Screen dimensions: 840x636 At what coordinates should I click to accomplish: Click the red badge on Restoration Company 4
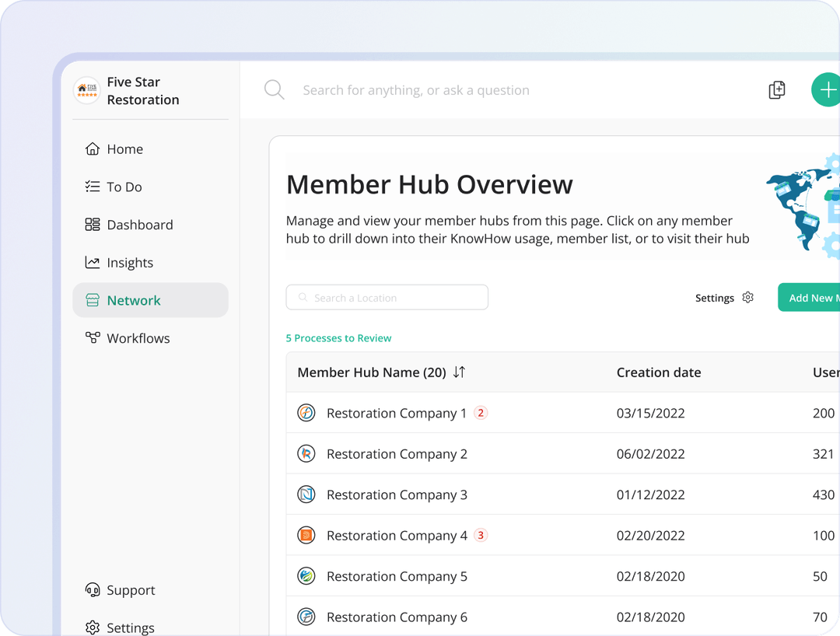[481, 535]
